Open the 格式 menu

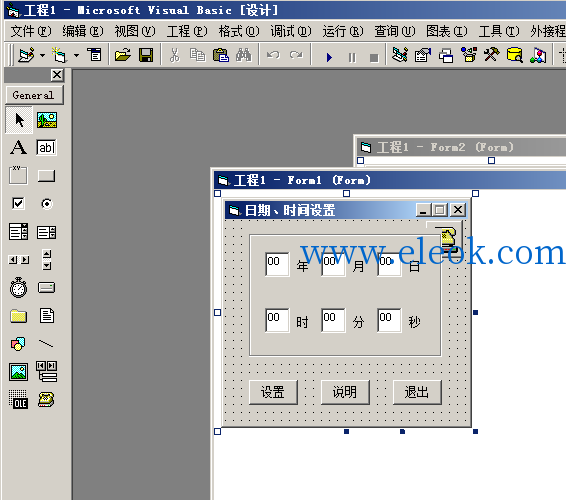(239, 31)
